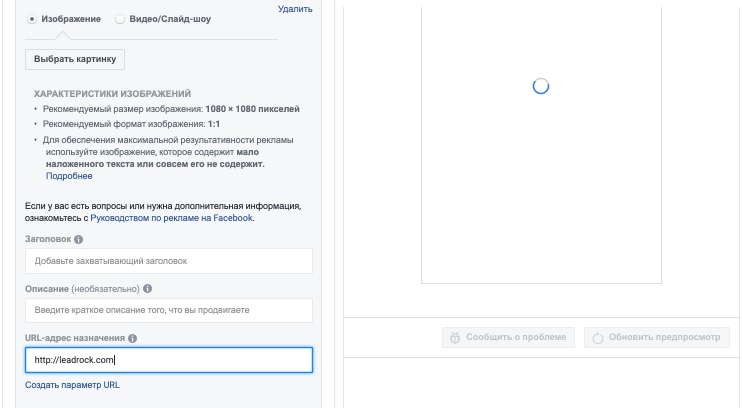Image resolution: width=742 pixels, height=408 pixels.
Task: Click the Изображение tab label text
Action: point(71,19)
